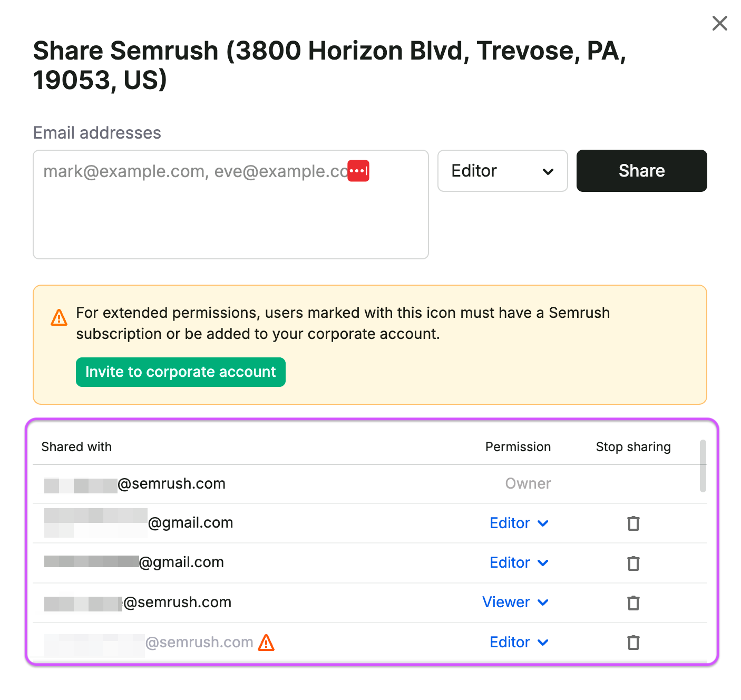Open the Editor permission dropdown beside Share

[502, 171]
